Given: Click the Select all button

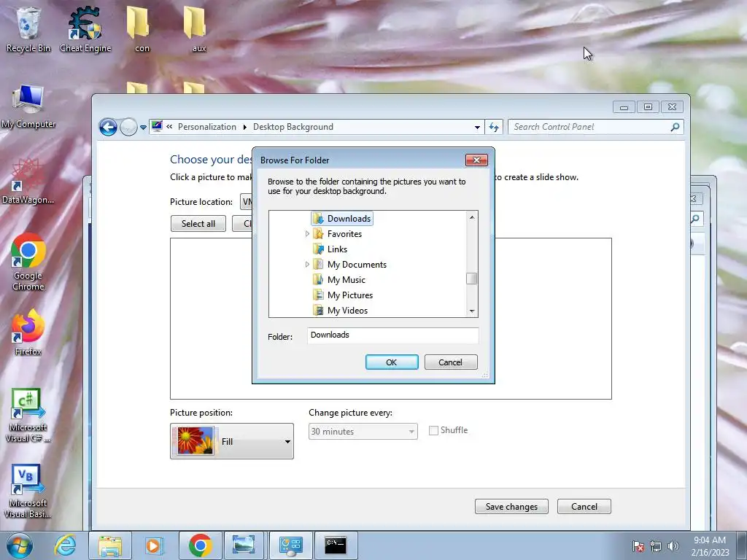Looking at the screenshot, I should click(x=198, y=223).
